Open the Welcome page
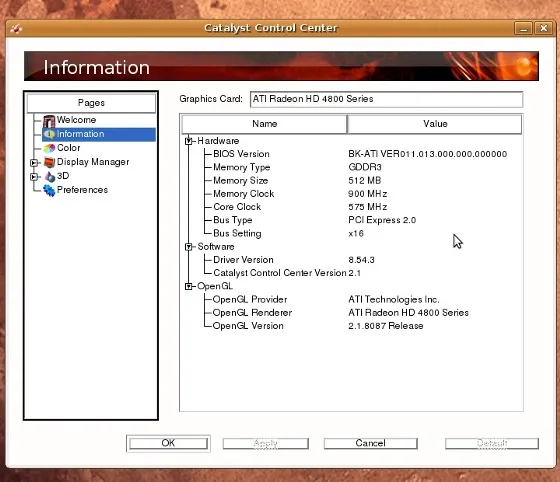Viewport: 560px width, 482px height. pos(76,120)
